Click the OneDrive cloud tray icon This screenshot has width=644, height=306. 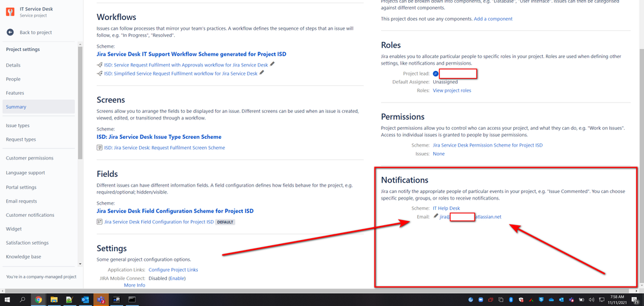pos(551,300)
